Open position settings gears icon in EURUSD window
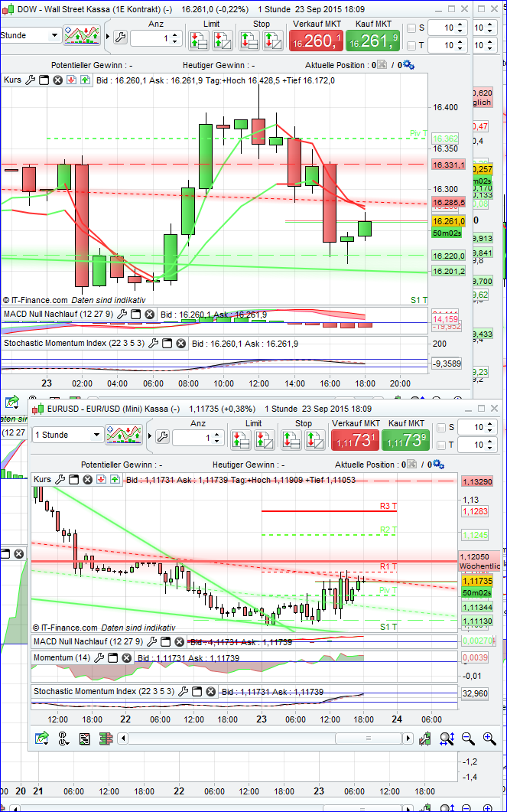507x812 pixels. pos(438,464)
